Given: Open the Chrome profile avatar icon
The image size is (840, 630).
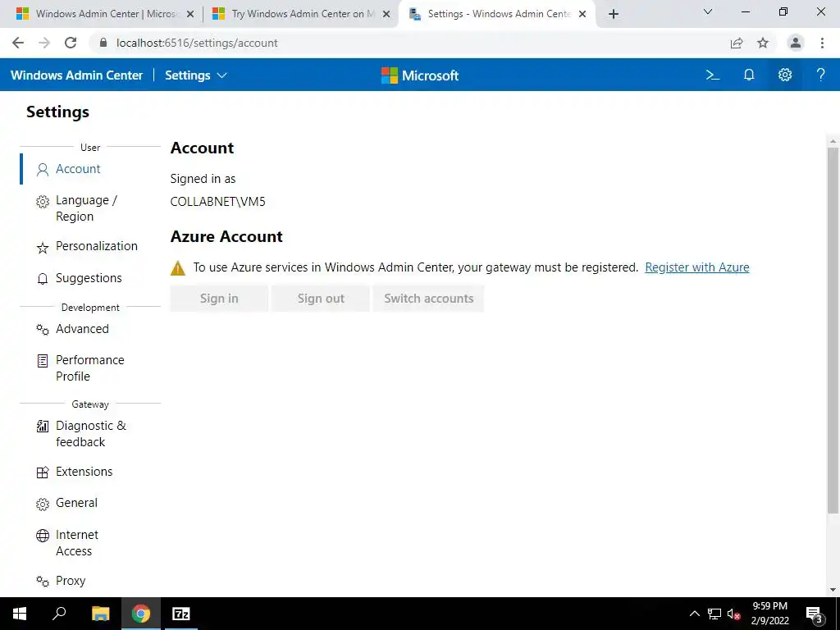Looking at the screenshot, I should tap(796, 43).
